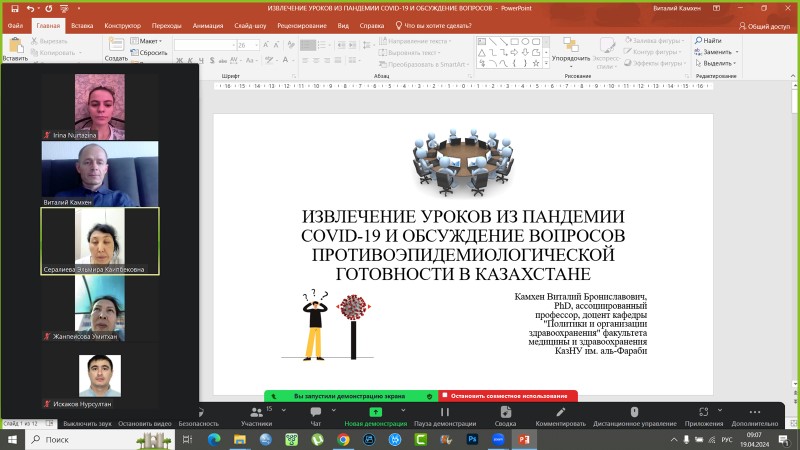Open the font name combo box

pos(205,45)
